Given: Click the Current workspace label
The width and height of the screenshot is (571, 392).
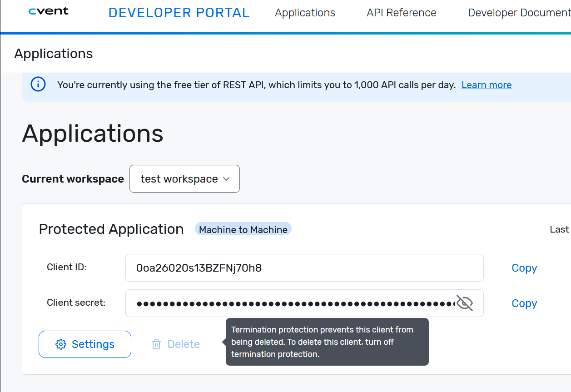Looking at the screenshot, I should pyautogui.click(x=73, y=179).
